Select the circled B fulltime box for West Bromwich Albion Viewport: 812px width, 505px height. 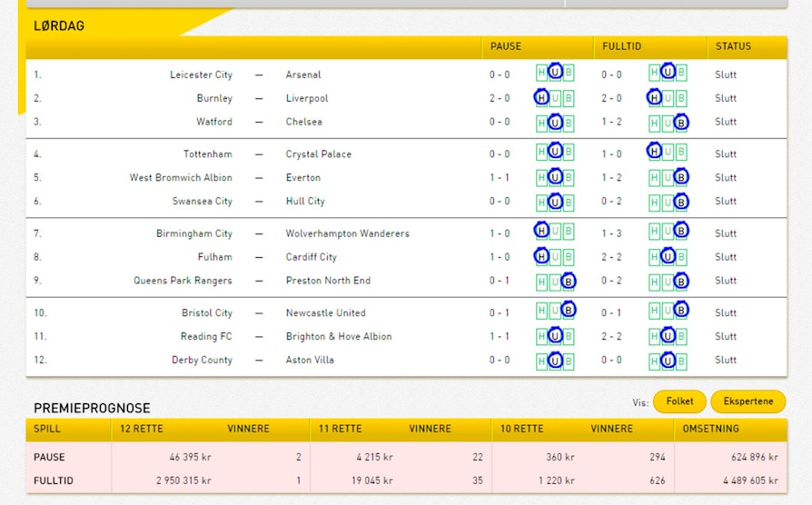pyautogui.click(x=681, y=177)
